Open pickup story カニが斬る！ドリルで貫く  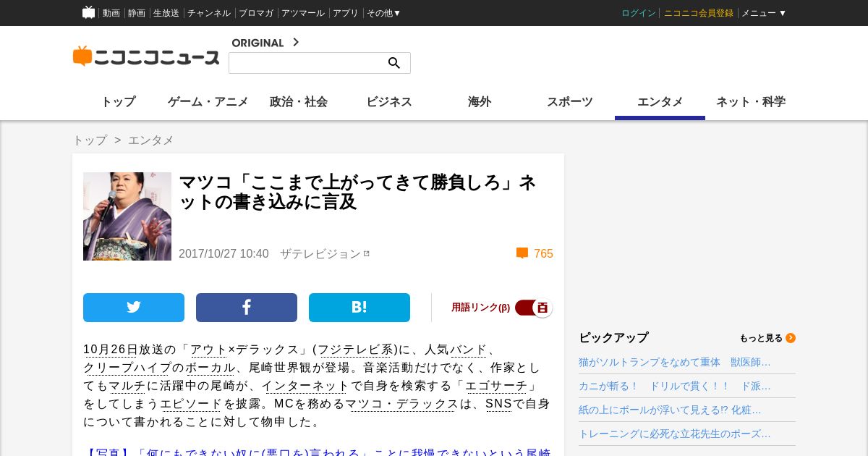675,386
